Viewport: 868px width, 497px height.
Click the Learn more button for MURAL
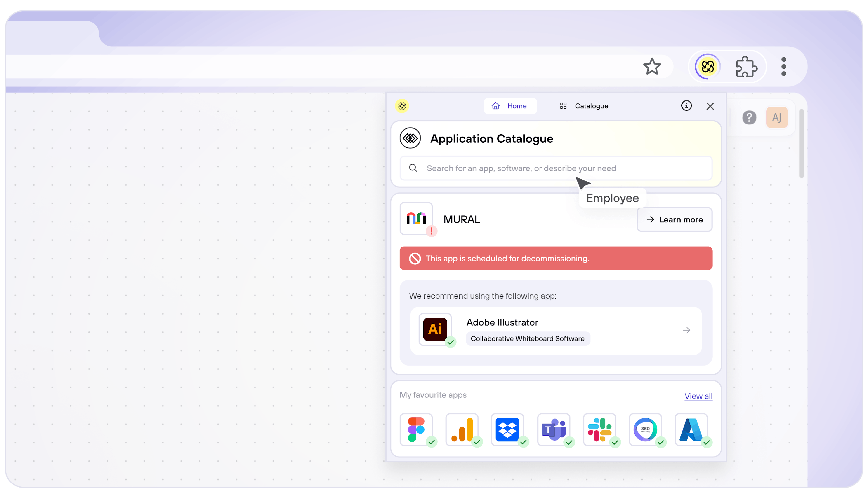click(x=674, y=219)
